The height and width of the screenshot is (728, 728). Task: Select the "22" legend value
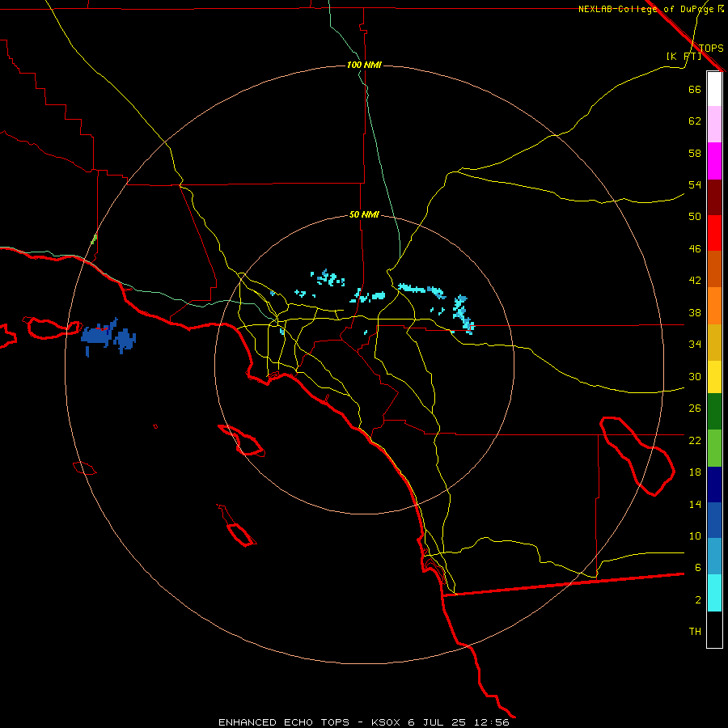pos(695,440)
